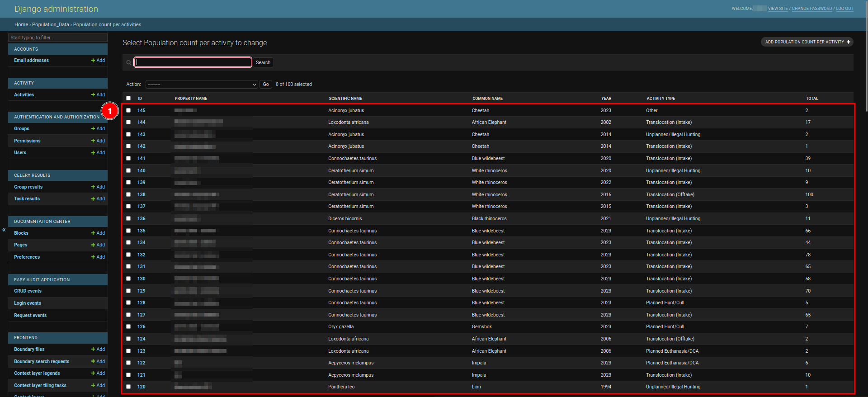Open Celery Results section header
The width and height of the screenshot is (868, 397).
[32, 175]
